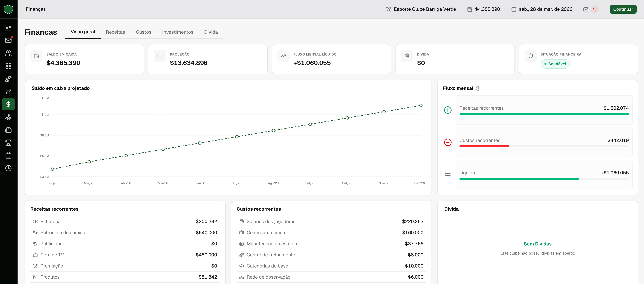Open the trophy competitions icon in sidebar
This screenshot has height=284, width=644.
point(8,143)
